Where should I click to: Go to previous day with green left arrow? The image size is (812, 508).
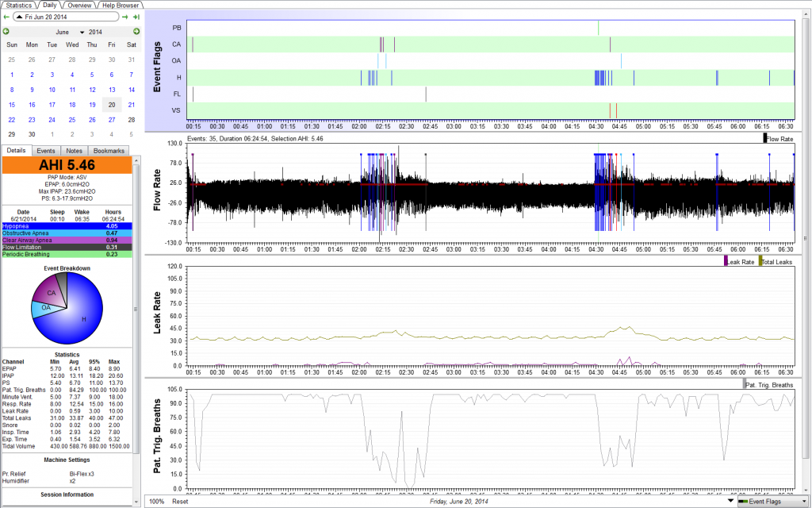click(x=7, y=17)
